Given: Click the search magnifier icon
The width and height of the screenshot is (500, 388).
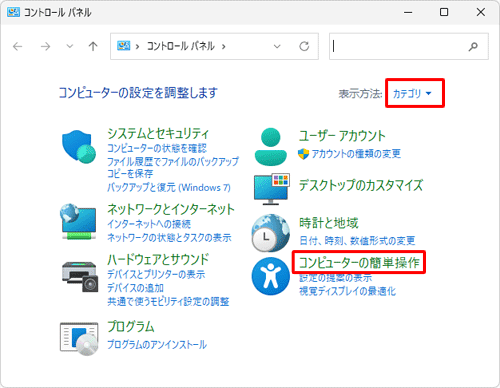Looking at the screenshot, I should coord(473,47).
